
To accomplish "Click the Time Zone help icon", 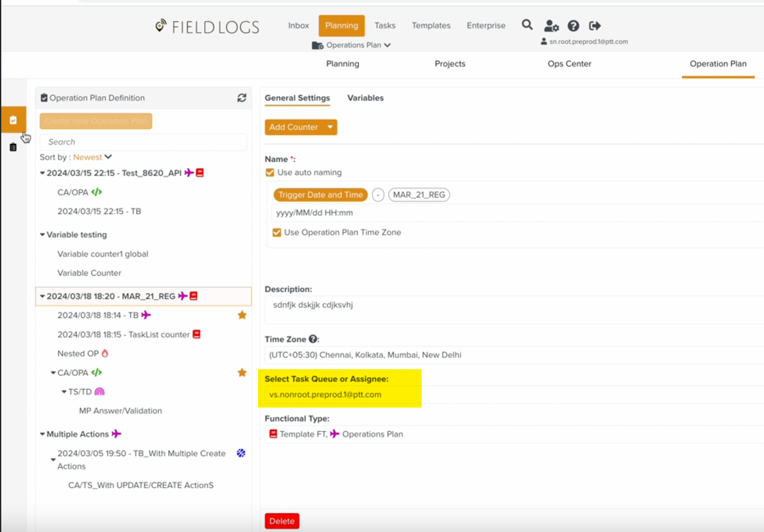I will click(313, 339).
